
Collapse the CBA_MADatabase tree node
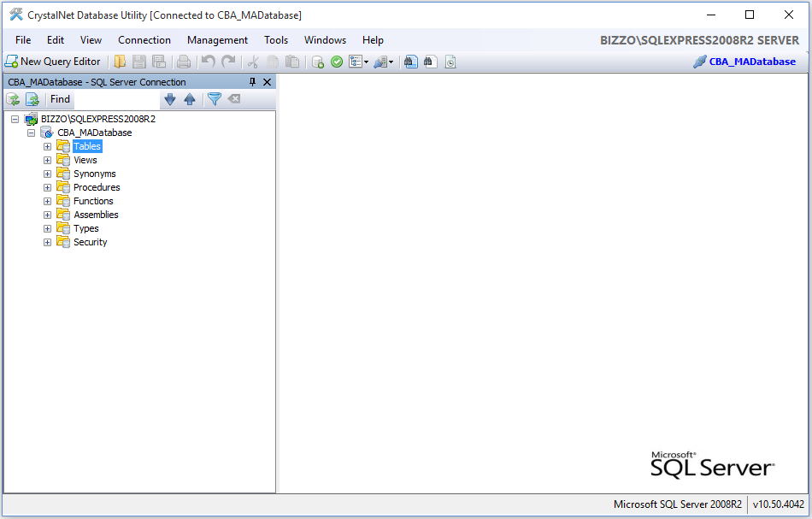[31, 133]
